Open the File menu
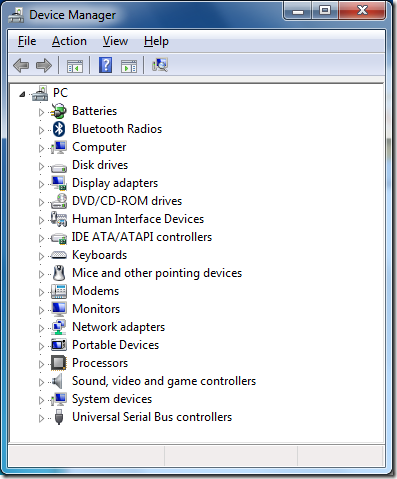397x479 pixels. click(x=27, y=41)
